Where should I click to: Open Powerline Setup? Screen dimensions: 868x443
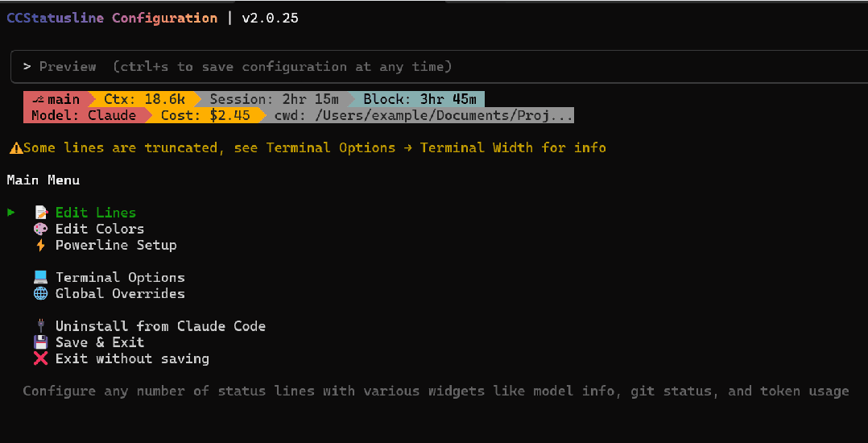pyautogui.click(x=115, y=245)
